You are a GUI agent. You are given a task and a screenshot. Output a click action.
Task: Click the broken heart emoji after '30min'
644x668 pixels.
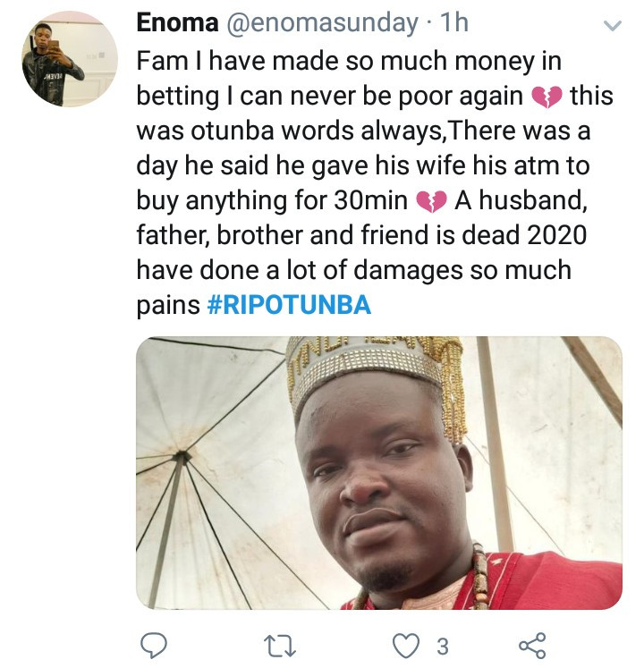coord(431,201)
